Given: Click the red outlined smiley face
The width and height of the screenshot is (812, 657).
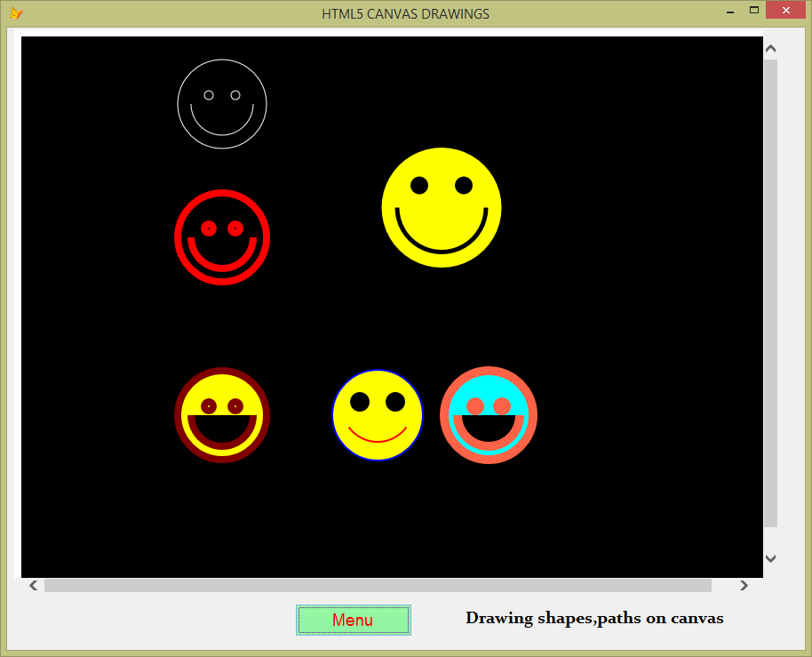Looking at the screenshot, I should click(x=222, y=237).
